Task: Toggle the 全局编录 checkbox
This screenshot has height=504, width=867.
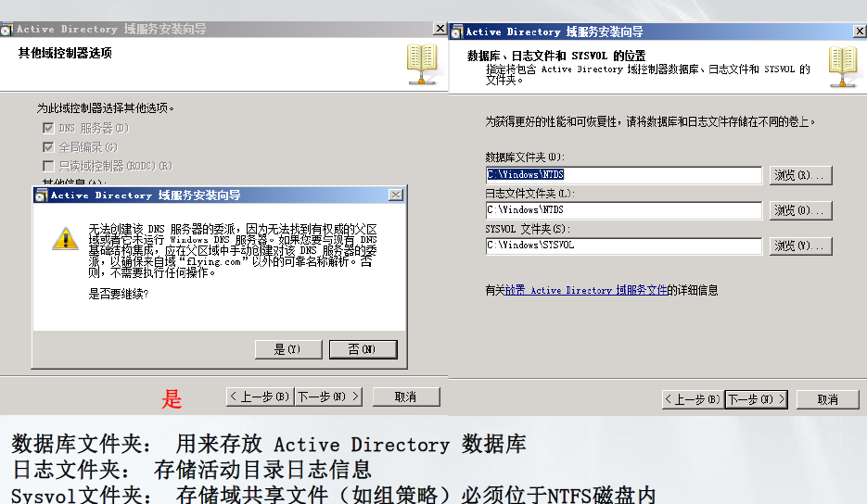Action: (48, 147)
